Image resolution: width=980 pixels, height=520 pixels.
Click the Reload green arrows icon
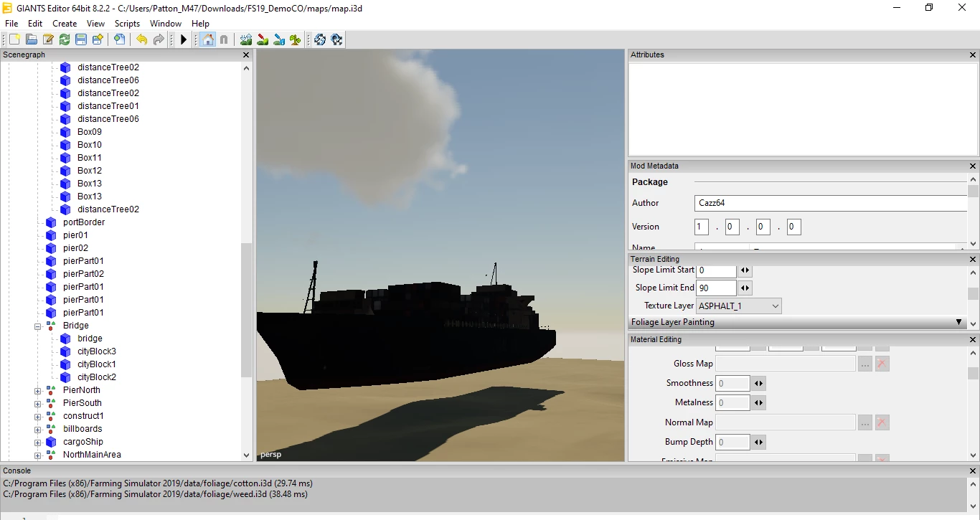point(65,39)
